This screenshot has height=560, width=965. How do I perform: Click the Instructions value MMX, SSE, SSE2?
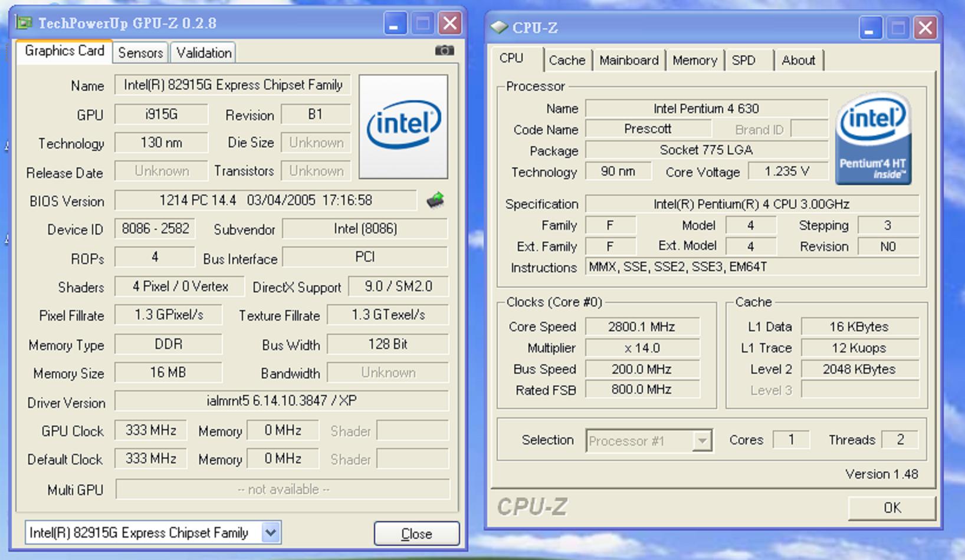pos(752,267)
